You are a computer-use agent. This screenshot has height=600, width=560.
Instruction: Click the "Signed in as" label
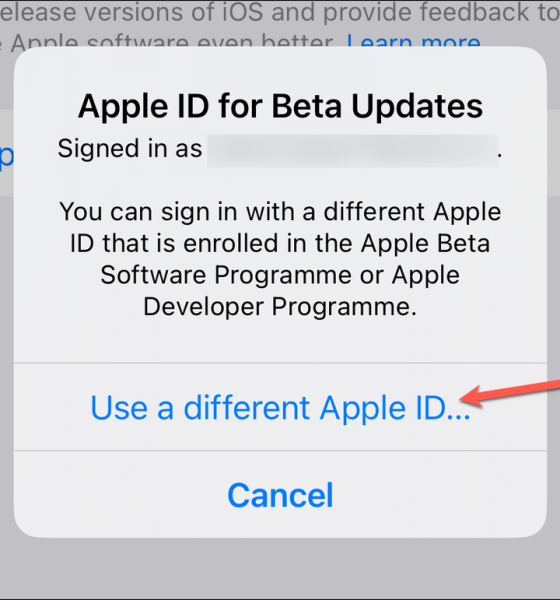point(130,148)
